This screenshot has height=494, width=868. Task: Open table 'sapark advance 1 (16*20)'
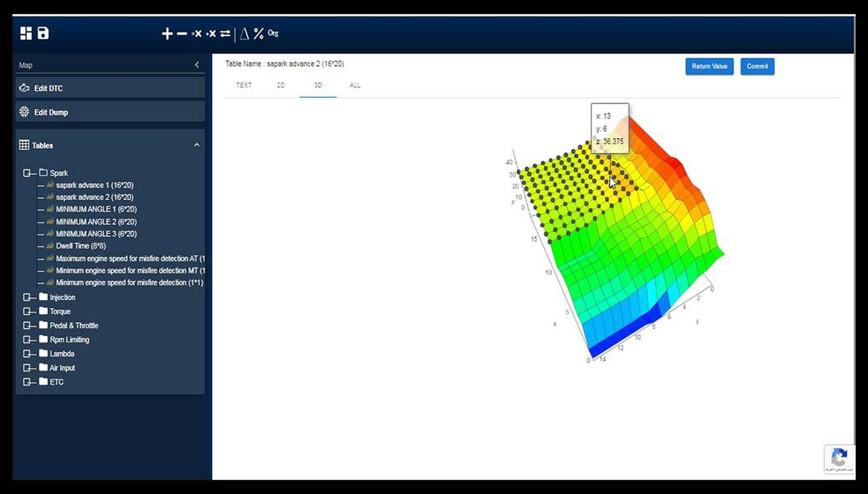point(95,185)
